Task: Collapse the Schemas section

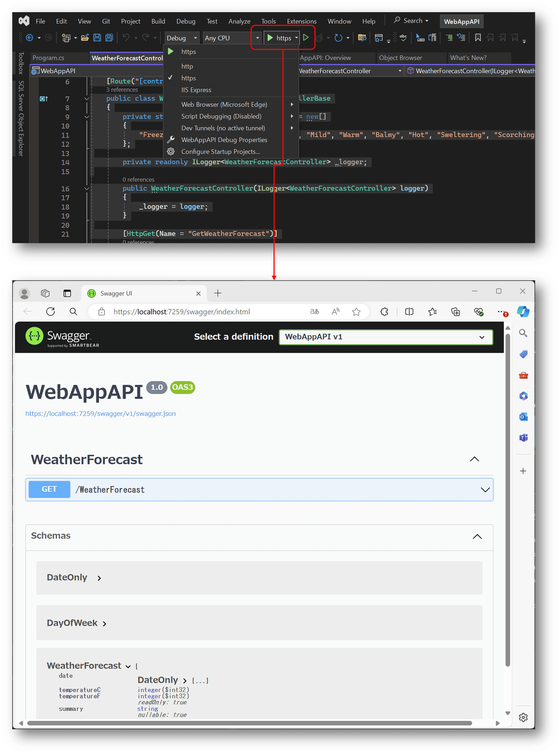Action: coord(477,536)
